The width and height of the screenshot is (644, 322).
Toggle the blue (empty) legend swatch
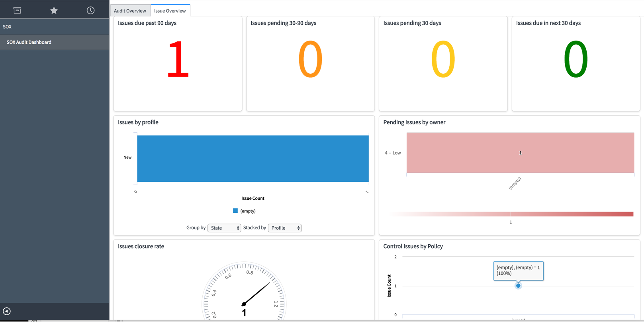pos(235,211)
